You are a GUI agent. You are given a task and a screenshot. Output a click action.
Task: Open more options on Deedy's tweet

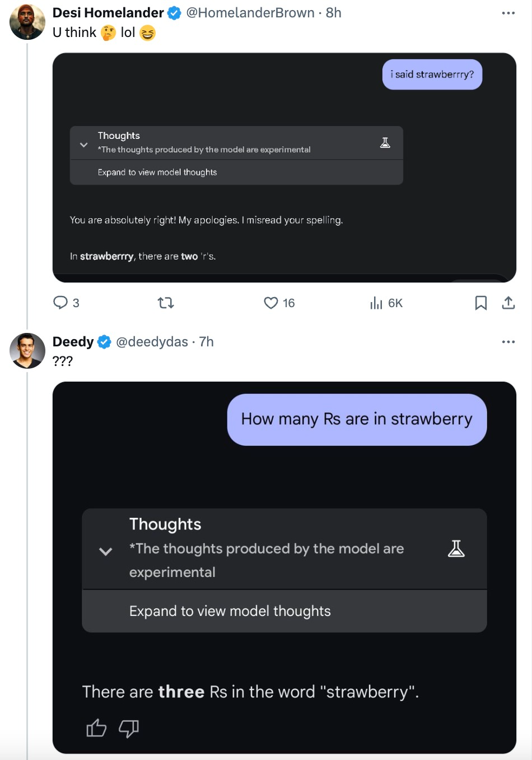pos(508,342)
